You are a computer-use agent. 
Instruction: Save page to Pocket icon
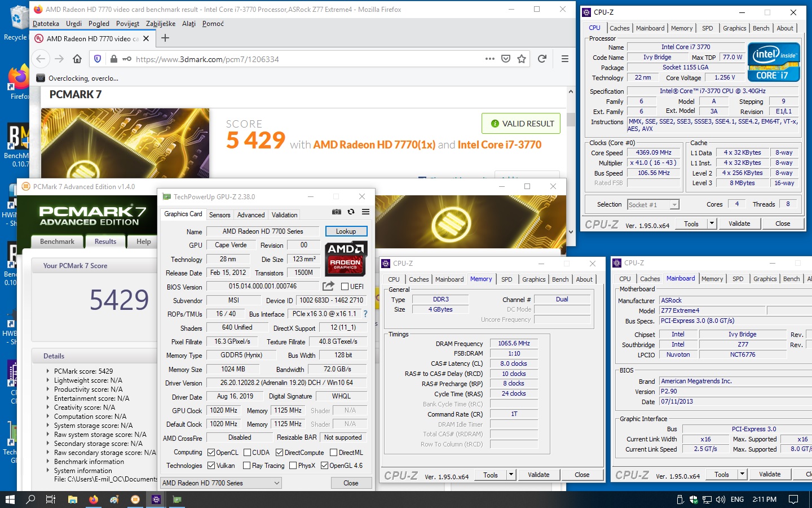pyautogui.click(x=506, y=59)
